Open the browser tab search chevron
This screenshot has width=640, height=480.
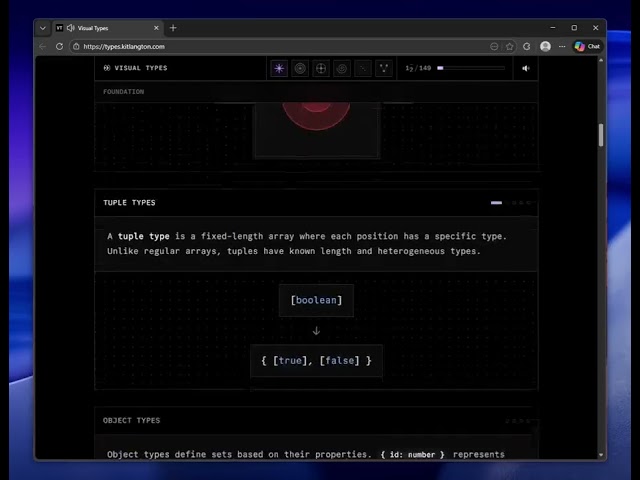(x=43, y=28)
